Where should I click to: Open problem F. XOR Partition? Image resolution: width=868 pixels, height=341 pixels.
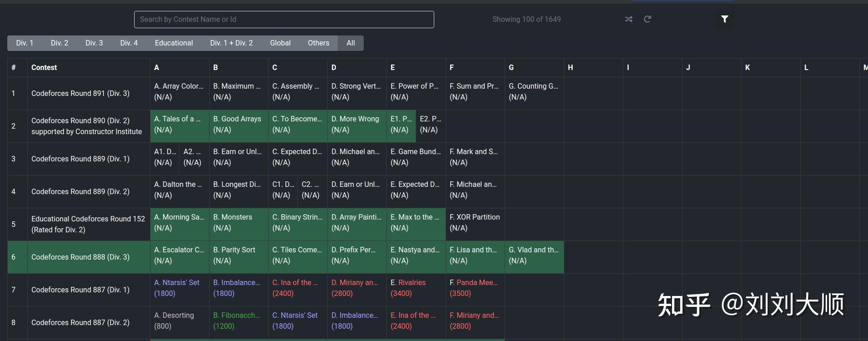(475, 217)
